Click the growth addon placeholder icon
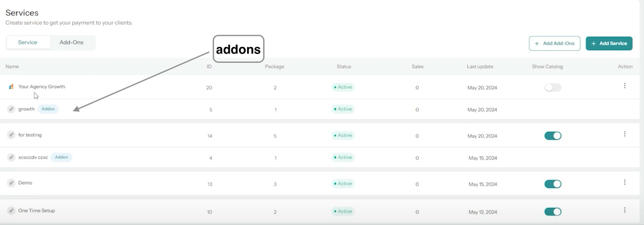 pos(11,109)
